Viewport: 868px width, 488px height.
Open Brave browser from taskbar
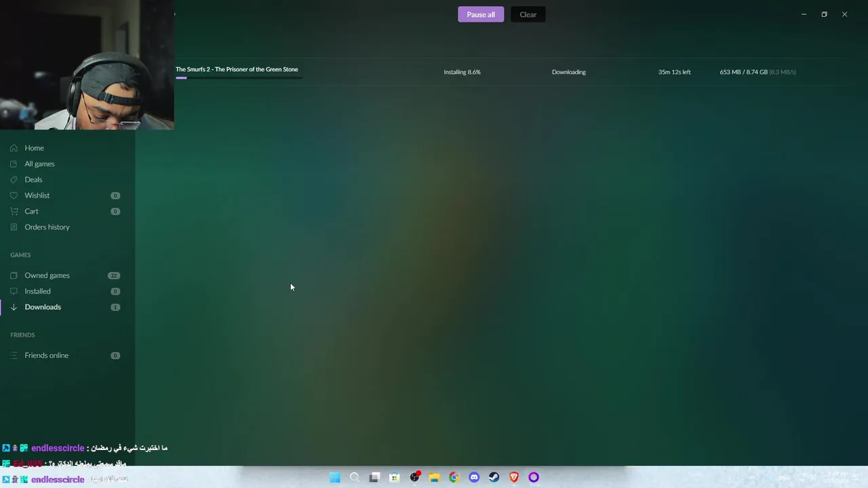pos(514,477)
